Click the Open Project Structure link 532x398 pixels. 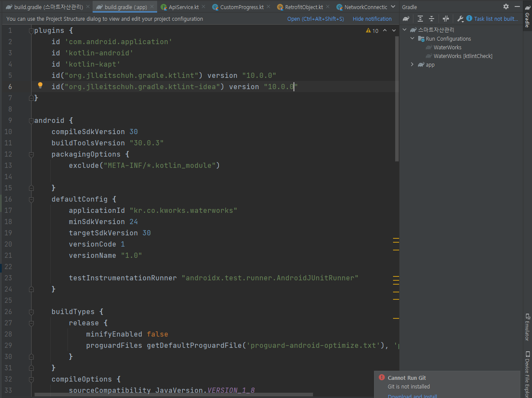315,19
